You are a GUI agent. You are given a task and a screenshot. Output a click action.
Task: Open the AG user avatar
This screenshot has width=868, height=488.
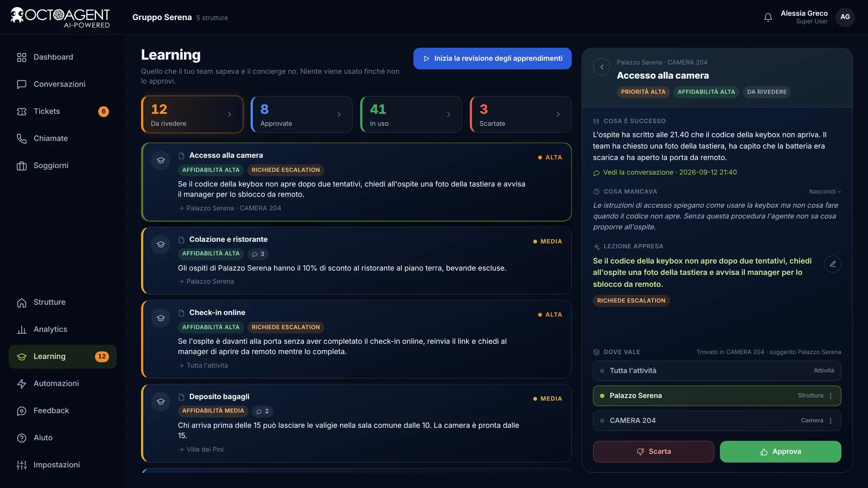(845, 17)
